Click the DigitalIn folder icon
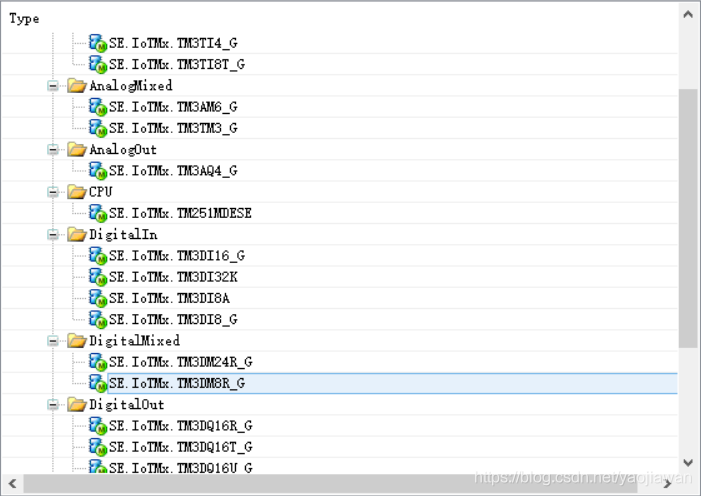701x496 pixels. click(77, 235)
